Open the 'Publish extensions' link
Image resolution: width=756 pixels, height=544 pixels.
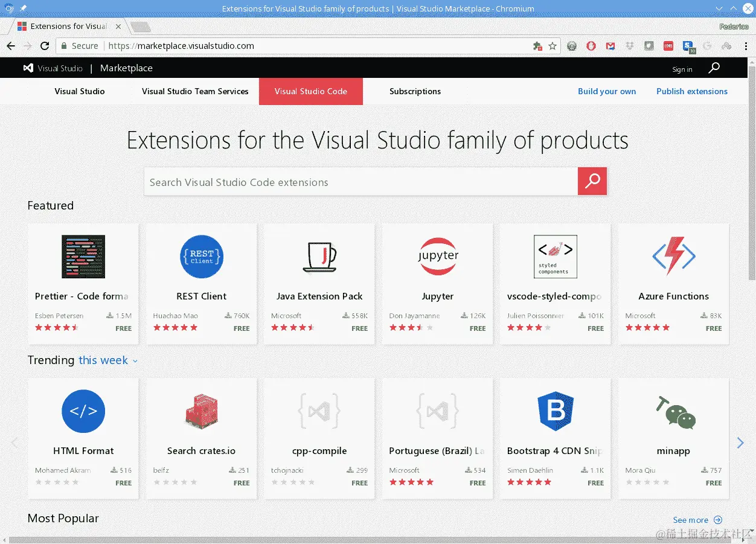click(692, 91)
